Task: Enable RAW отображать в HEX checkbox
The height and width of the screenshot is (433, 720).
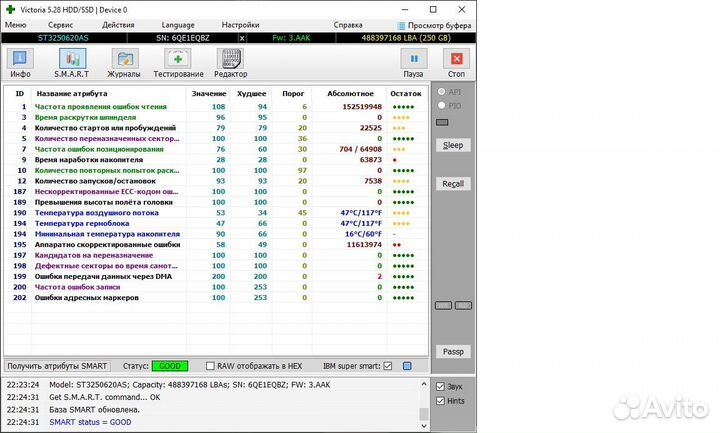Action: (x=210, y=366)
